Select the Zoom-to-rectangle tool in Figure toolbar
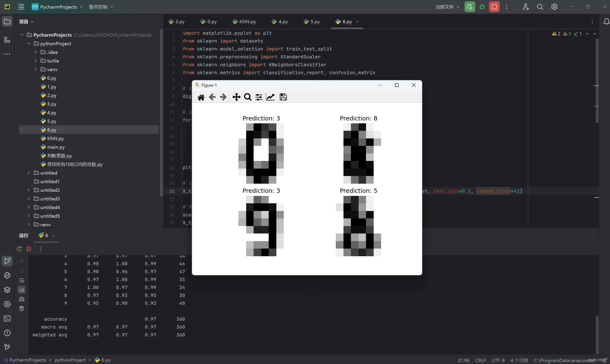Viewport: 610px width, 364px height. [x=247, y=97]
